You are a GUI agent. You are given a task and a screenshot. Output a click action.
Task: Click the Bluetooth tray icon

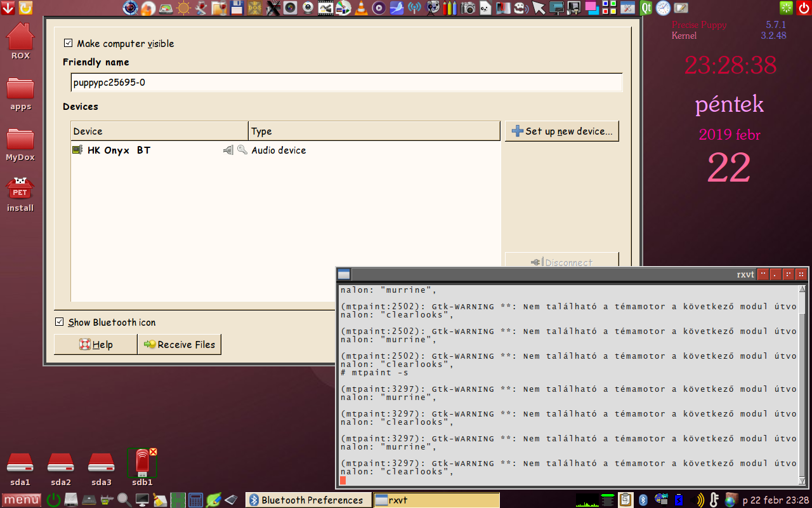(x=643, y=500)
